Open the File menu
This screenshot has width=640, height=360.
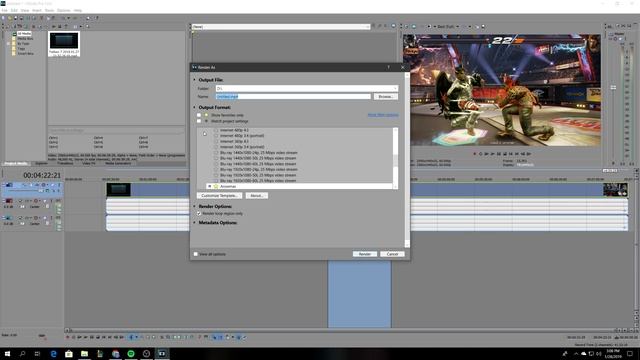coord(4,10)
